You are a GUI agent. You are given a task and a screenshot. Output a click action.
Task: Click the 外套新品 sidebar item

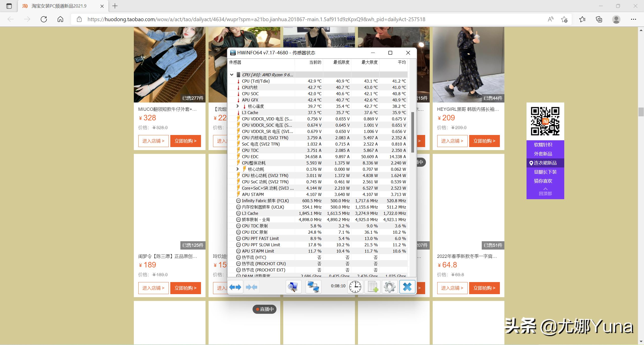tap(543, 154)
